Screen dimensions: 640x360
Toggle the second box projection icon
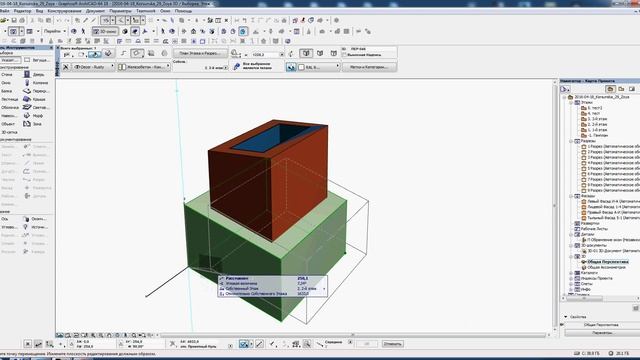click(320, 53)
